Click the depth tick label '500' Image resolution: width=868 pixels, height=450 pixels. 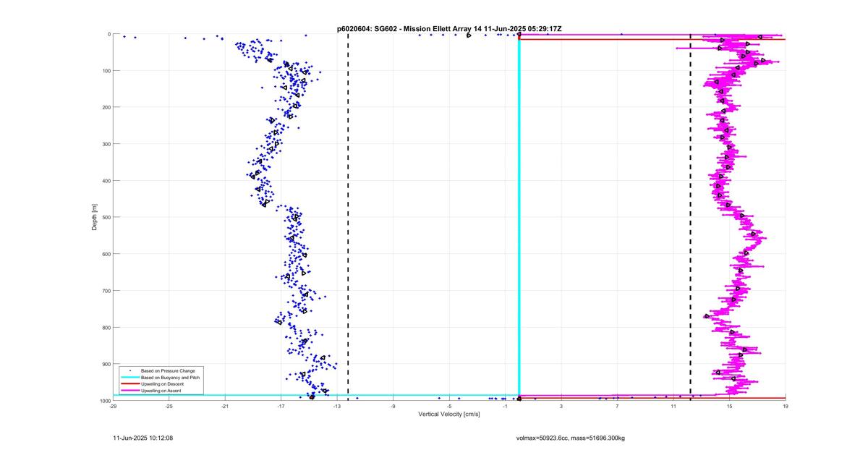point(106,217)
